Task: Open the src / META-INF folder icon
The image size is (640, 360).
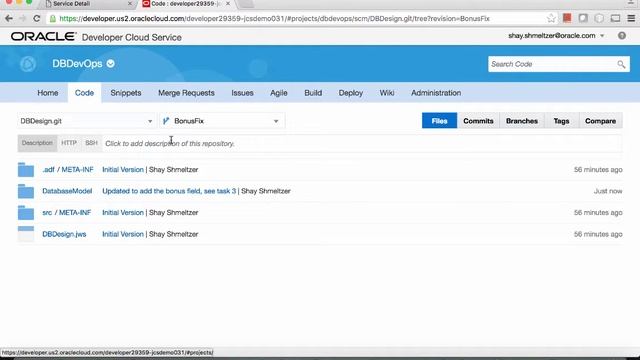Action: click(26, 213)
